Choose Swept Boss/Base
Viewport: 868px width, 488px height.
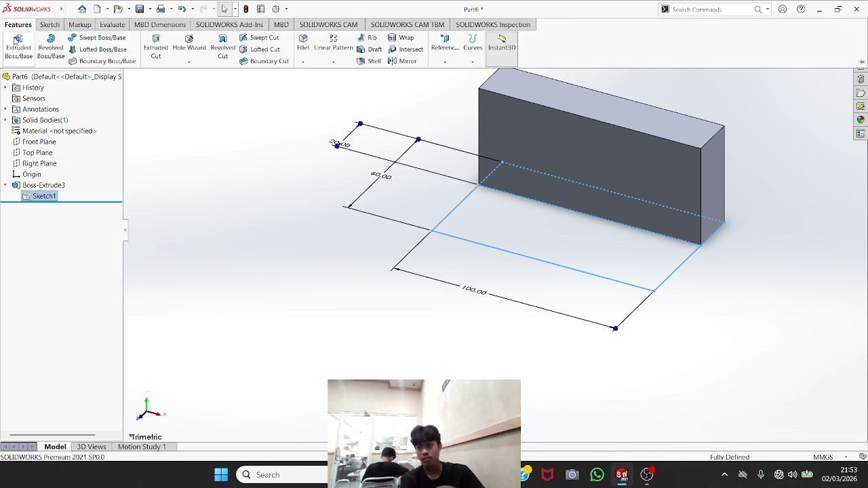[x=97, y=38]
